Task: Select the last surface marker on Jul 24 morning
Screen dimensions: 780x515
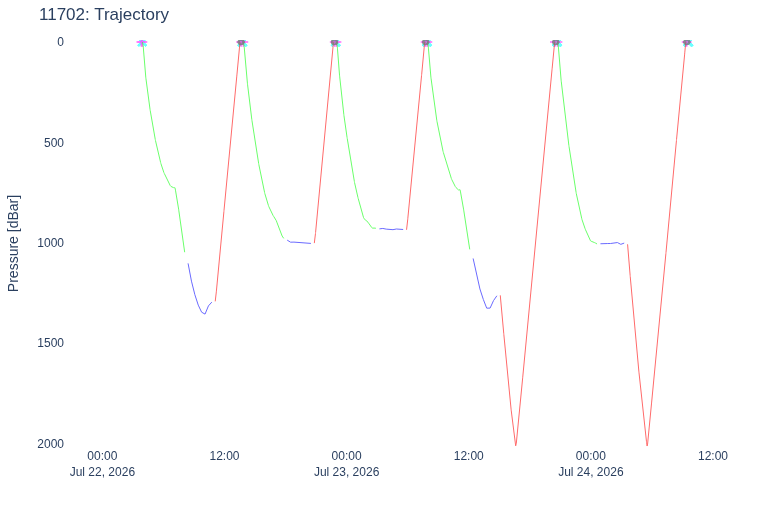Action: (x=687, y=43)
